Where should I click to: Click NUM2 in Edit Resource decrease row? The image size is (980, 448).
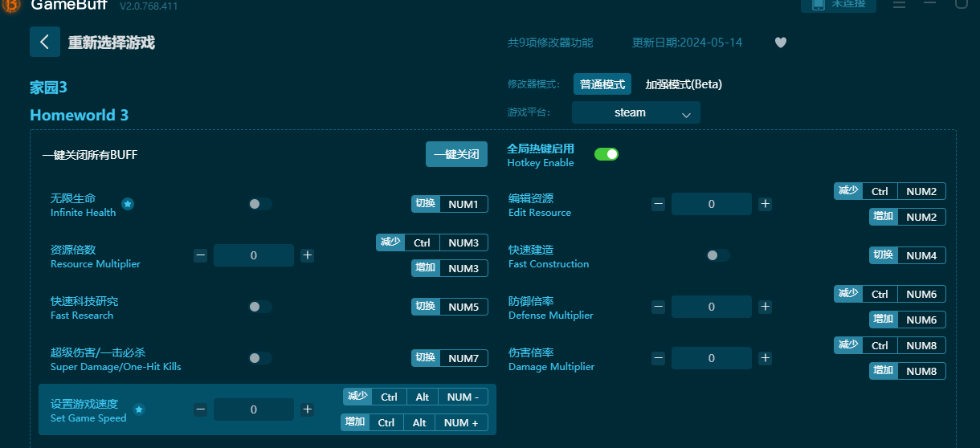921,191
